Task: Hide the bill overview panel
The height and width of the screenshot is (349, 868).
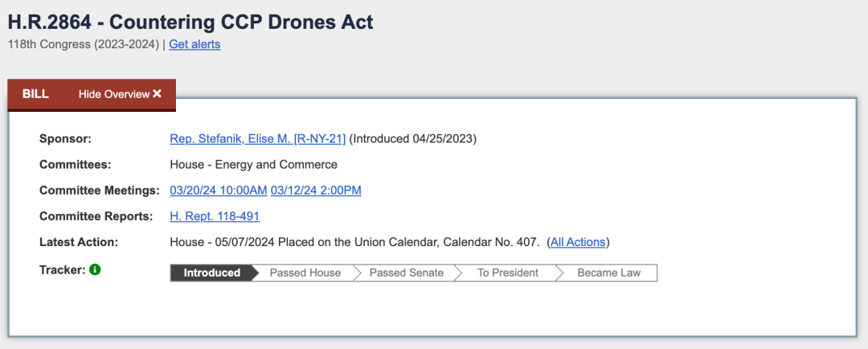Action: [120, 94]
